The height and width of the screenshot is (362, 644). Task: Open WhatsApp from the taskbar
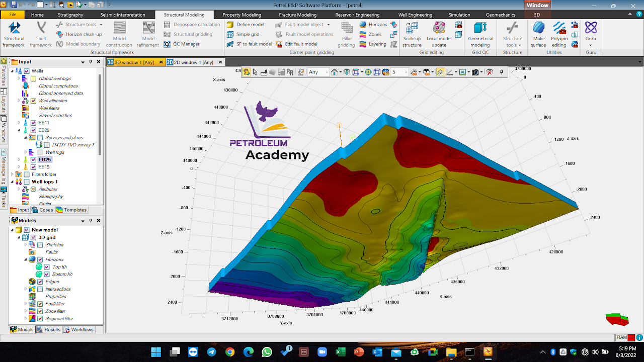pyautogui.click(x=267, y=352)
